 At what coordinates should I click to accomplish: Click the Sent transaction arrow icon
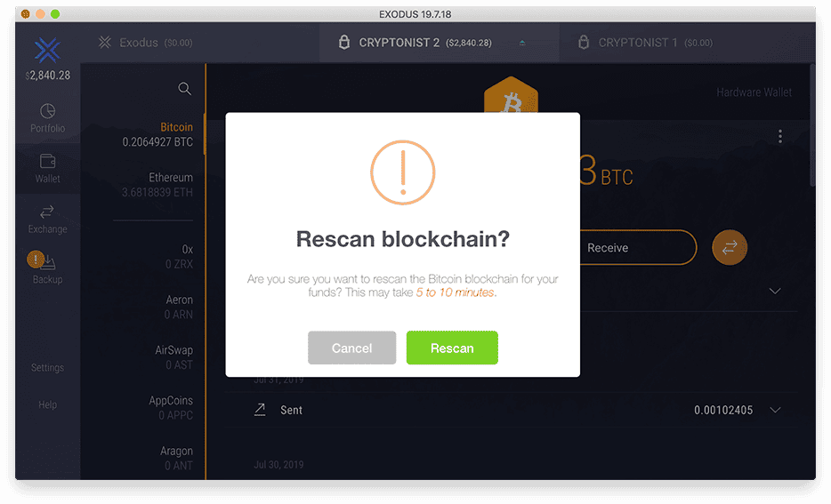tap(260, 409)
